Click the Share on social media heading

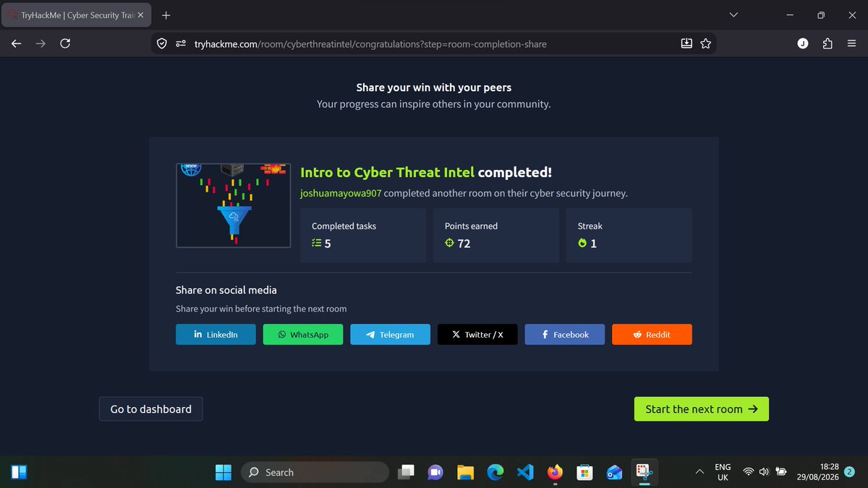[x=226, y=290]
